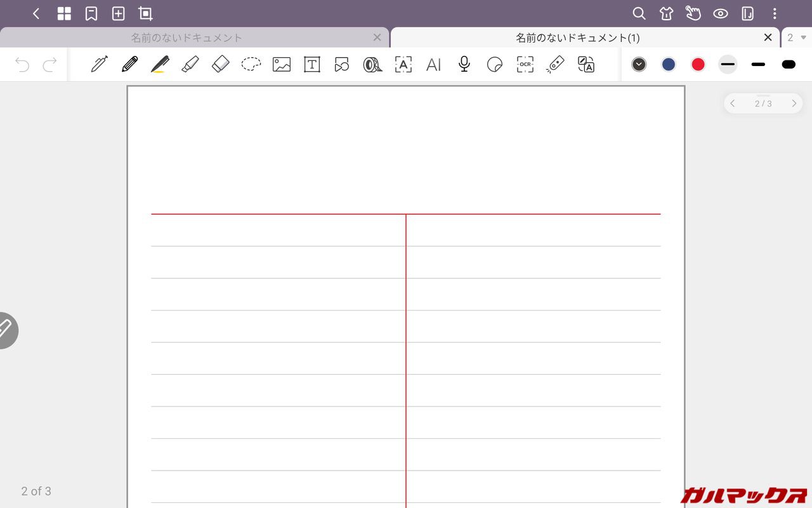The image size is (812, 508).
Task: Toggle finger touch drawing mode
Action: (693, 13)
